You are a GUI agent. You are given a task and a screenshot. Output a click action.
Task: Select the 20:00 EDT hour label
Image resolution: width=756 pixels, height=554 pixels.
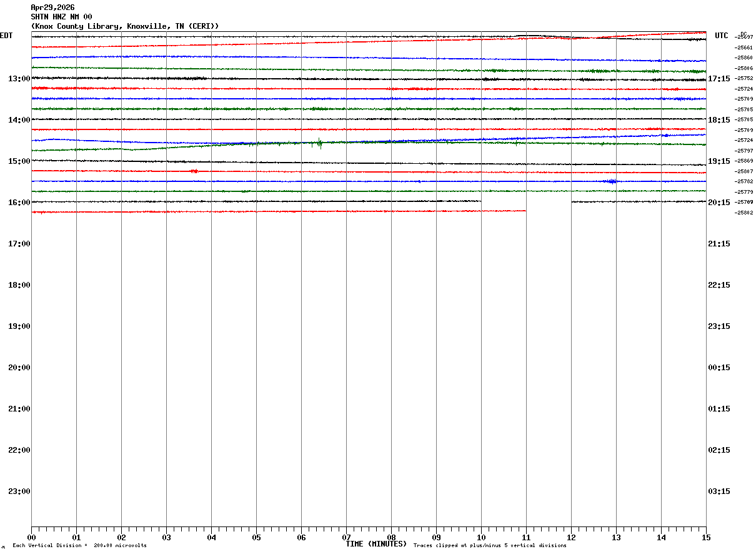tap(19, 368)
